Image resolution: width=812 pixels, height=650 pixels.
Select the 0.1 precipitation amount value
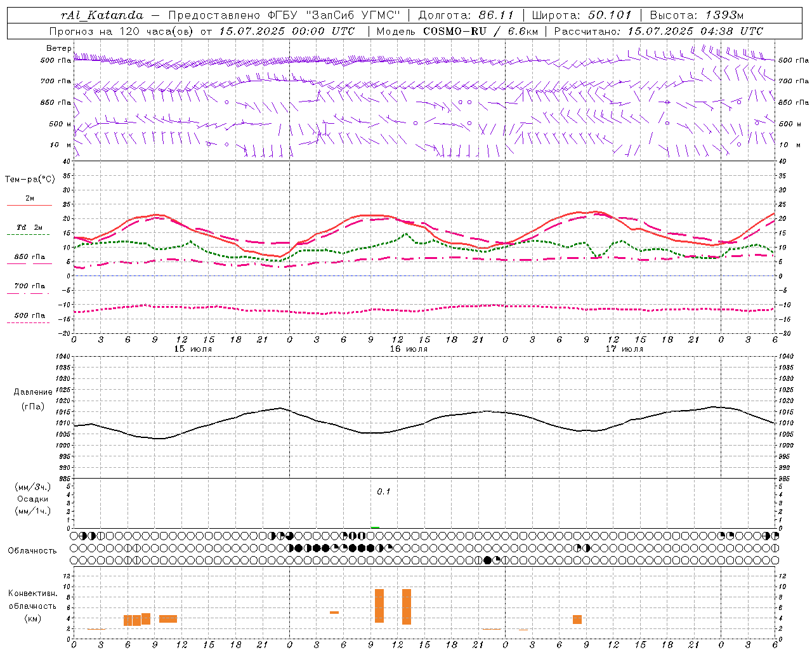[x=384, y=492]
